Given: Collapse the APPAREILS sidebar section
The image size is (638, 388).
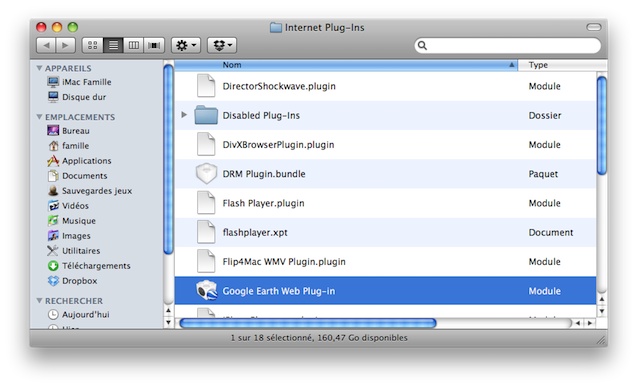Looking at the screenshot, I should coord(39,68).
